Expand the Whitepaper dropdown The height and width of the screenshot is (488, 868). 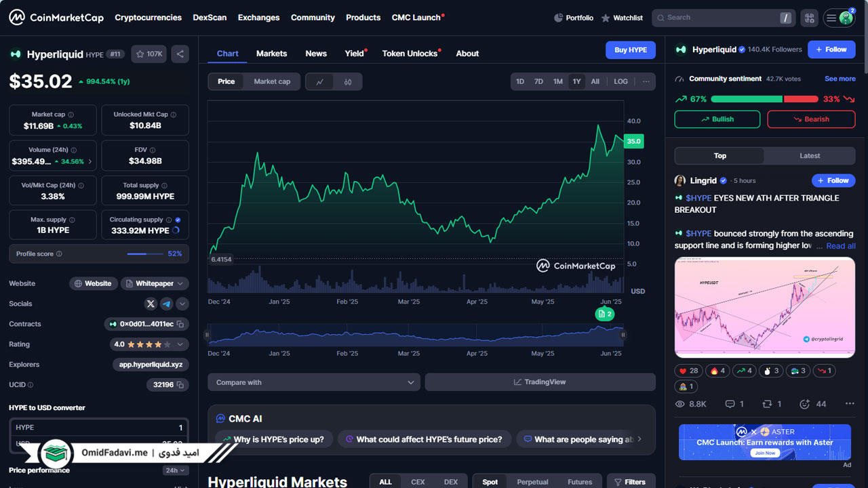click(155, 283)
